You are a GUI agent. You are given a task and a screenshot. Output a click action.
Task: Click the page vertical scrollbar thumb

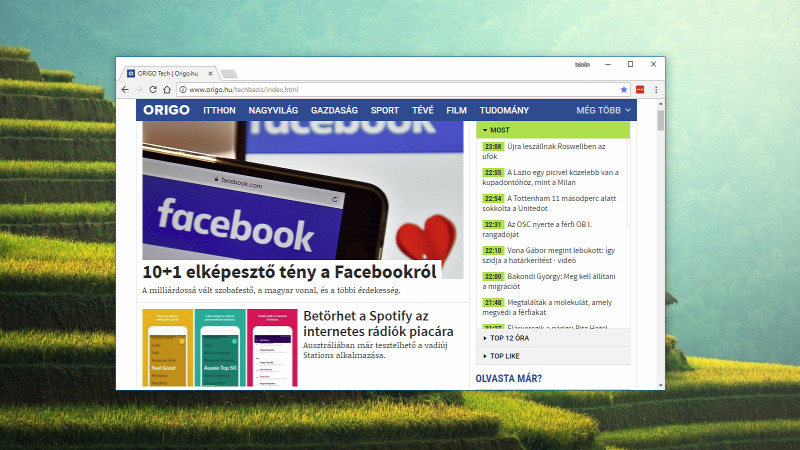660,120
